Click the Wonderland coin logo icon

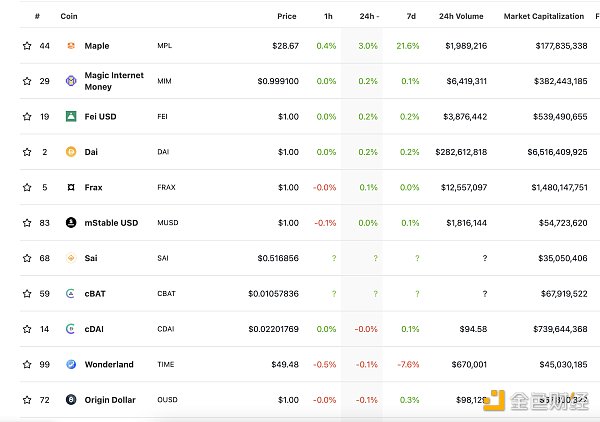(71, 364)
